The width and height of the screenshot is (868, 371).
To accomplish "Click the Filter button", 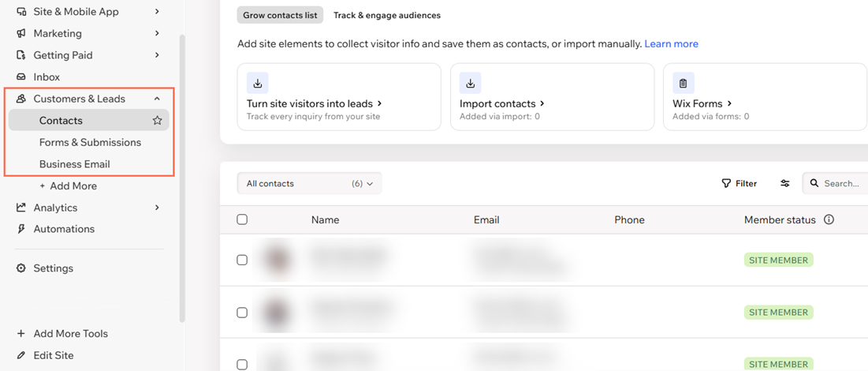I will (739, 184).
